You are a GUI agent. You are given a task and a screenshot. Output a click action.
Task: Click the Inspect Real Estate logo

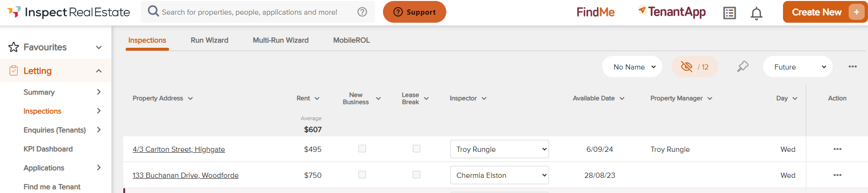point(68,12)
